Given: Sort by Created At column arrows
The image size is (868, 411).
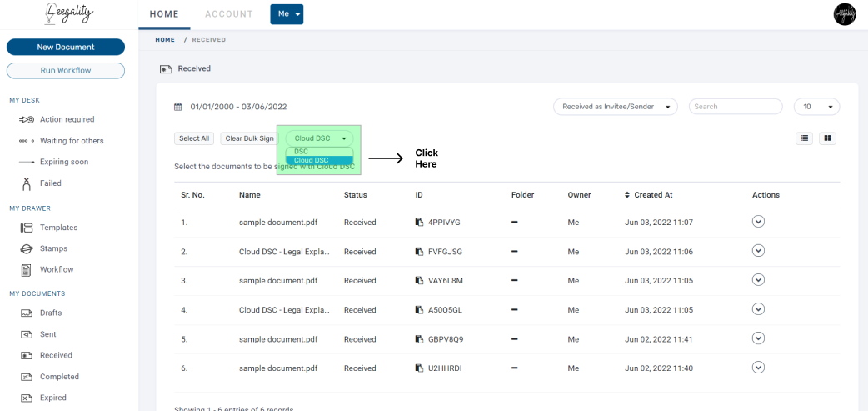Looking at the screenshot, I should (x=627, y=195).
